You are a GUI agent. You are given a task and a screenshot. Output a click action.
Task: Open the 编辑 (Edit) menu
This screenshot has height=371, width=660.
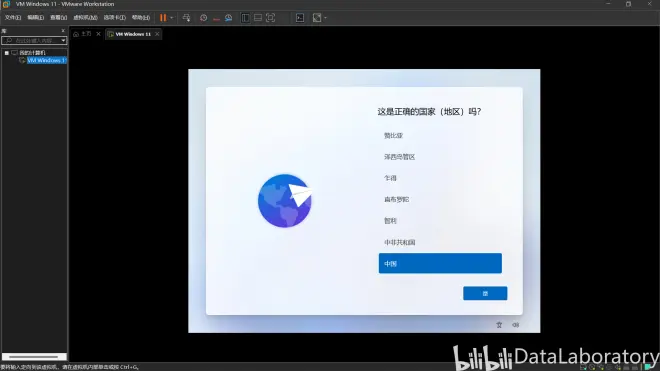click(x=35, y=18)
